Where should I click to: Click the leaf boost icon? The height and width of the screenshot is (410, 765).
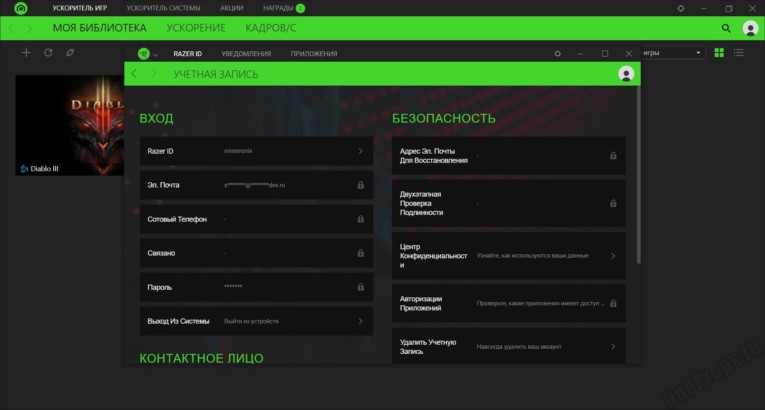click(x=70, y=53)
